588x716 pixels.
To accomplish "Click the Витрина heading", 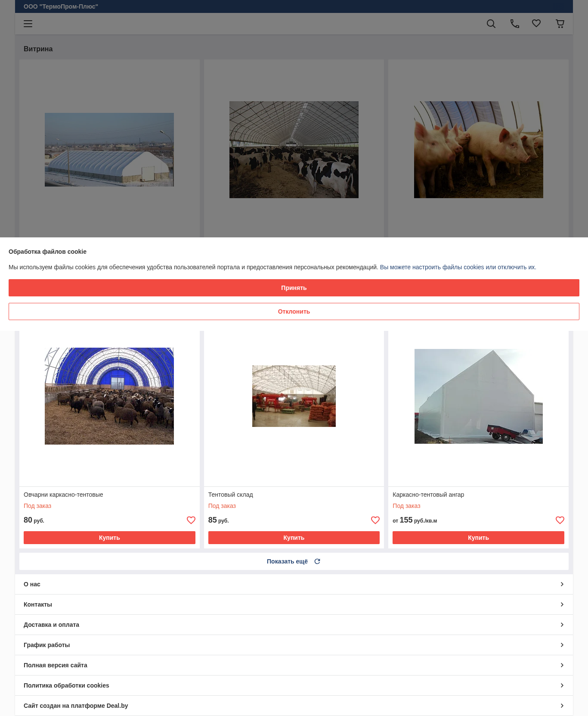I will (38, 49).
